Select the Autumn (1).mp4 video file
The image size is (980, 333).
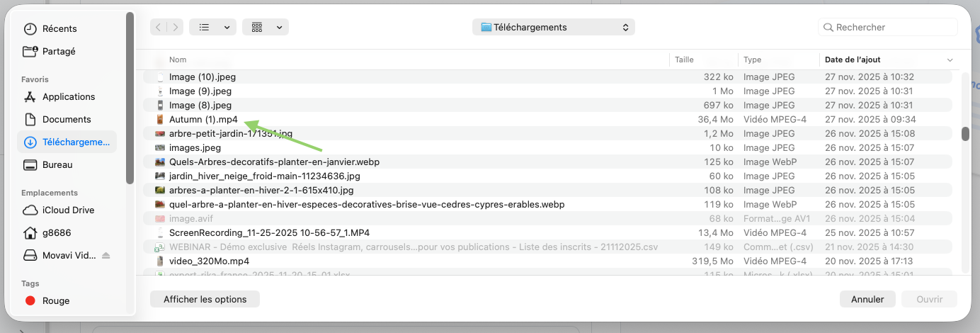203,120
